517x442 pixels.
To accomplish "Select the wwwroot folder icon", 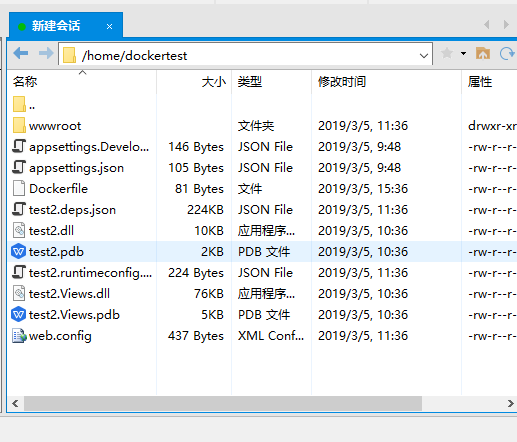I will coord(19,125).
